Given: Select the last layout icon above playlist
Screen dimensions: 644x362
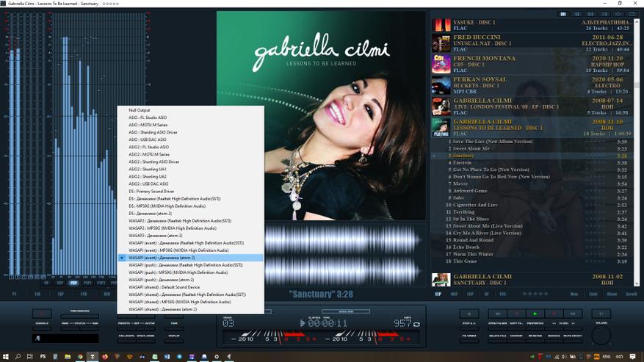Looking at the screenshot, I should [x=632, y=14].
